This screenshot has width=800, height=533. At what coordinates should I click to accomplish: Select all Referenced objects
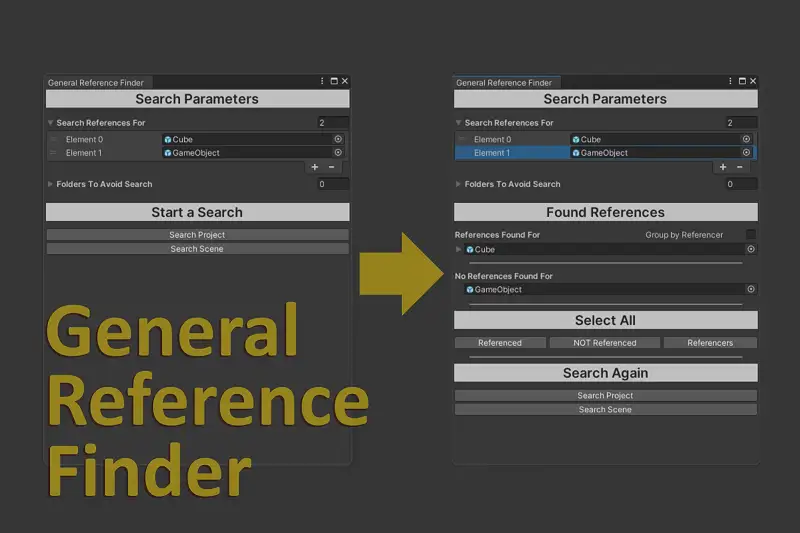pyautogui.click(x=500, y=343)
